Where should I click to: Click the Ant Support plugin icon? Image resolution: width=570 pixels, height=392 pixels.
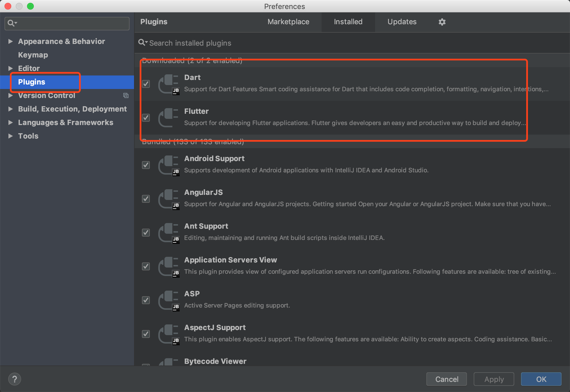point(169,233)
